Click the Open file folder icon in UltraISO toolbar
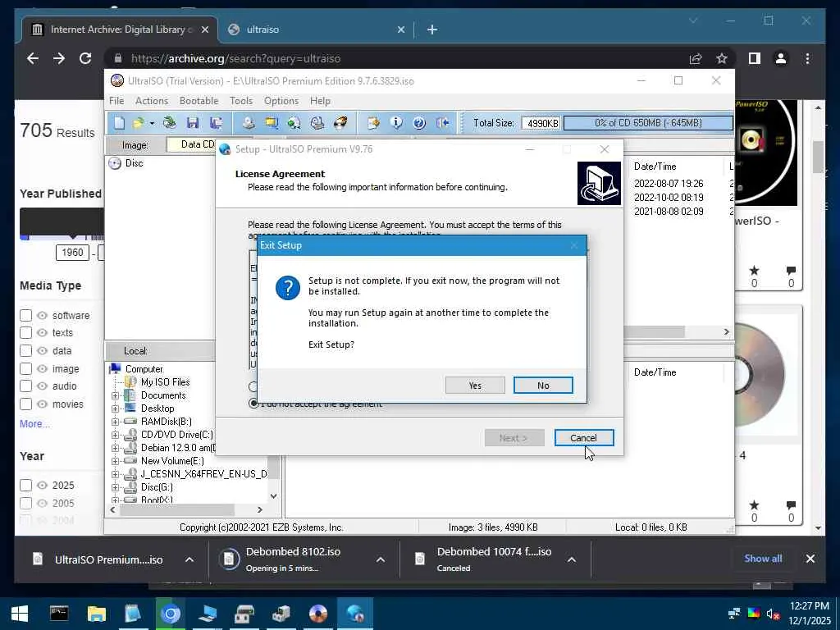 point(138,123)
